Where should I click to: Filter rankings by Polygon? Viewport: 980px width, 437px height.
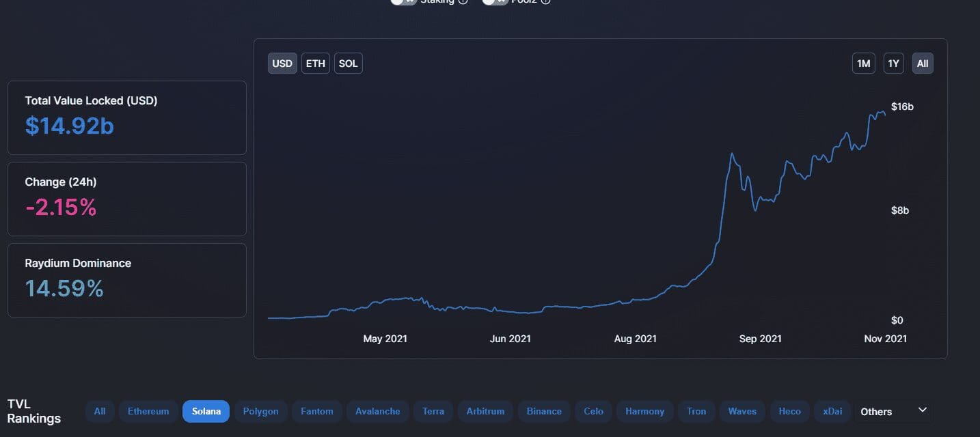pos(261,411)
